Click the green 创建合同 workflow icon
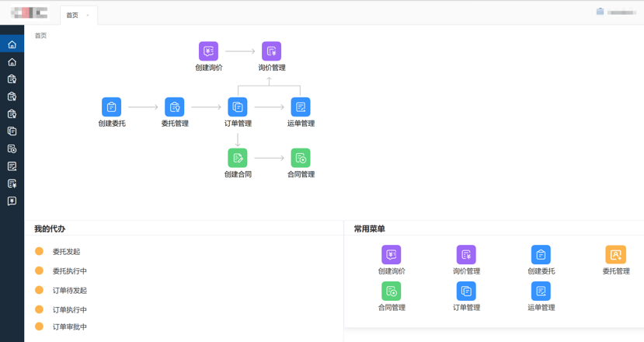644x342 pixels. pyautogui.click(x=238, y=158)
